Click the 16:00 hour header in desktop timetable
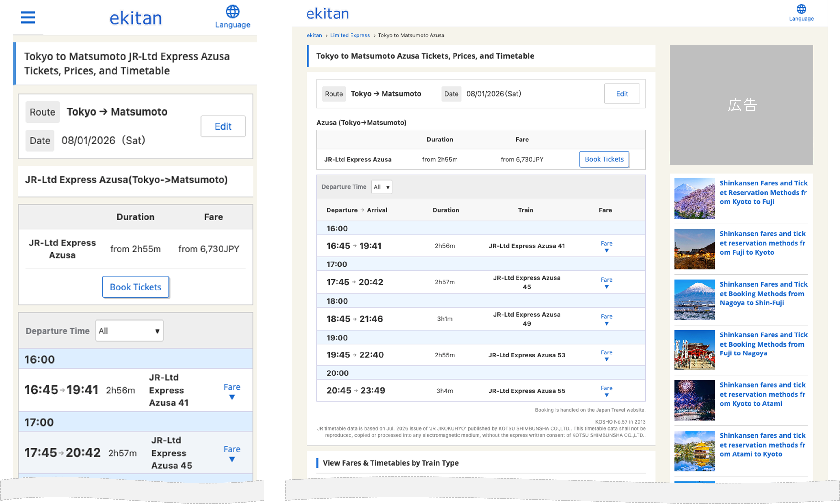 [x=481, y=228]
